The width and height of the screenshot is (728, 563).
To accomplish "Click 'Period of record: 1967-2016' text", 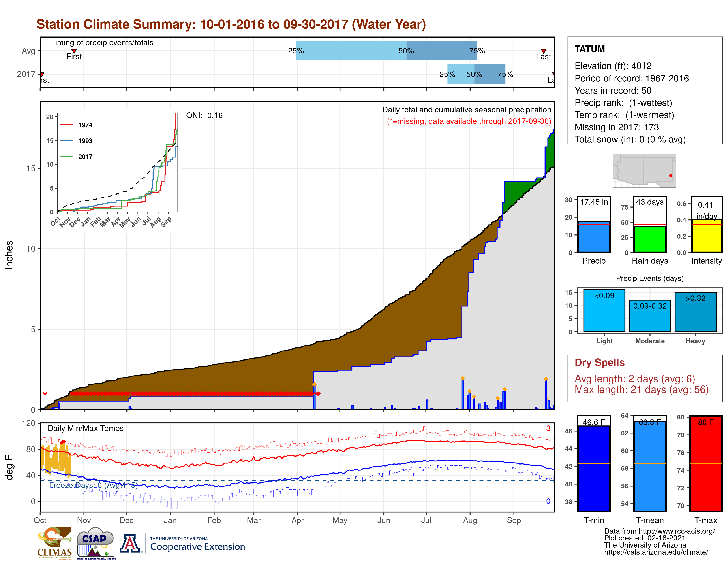I will pyautogui.click(x=632, y=78).
